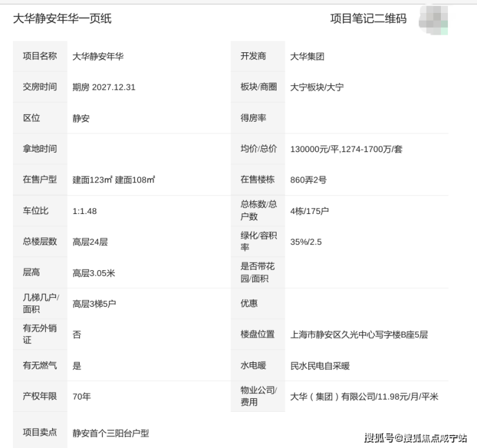Select value 大华（集团）有限公司/11.98元/月/平米
The image size is (477, 448).
tap(364, 396)
